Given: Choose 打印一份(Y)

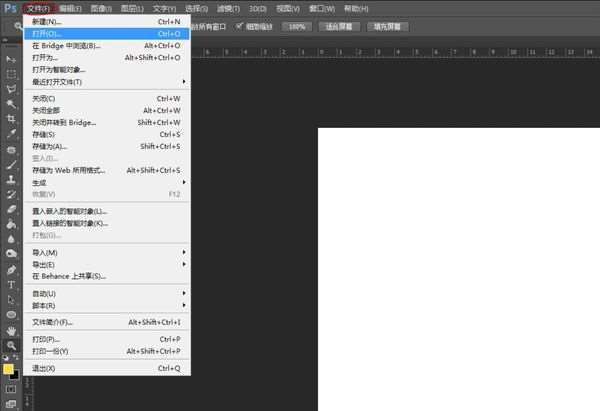Looking at the screenshot, I should pos(107,351).
